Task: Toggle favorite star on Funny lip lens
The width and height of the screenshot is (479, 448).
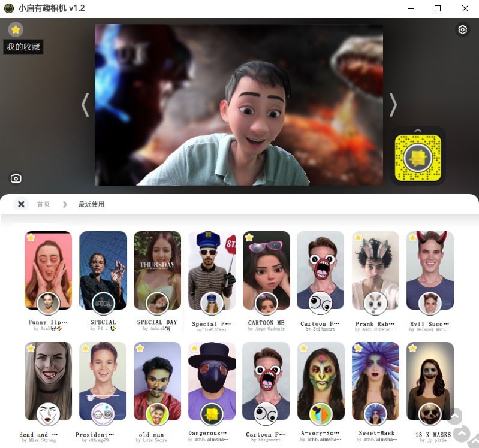Action: 31,237
